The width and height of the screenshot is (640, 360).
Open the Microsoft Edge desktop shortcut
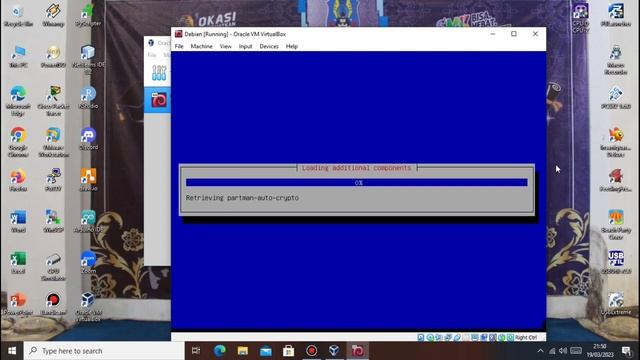coord(18,101)
